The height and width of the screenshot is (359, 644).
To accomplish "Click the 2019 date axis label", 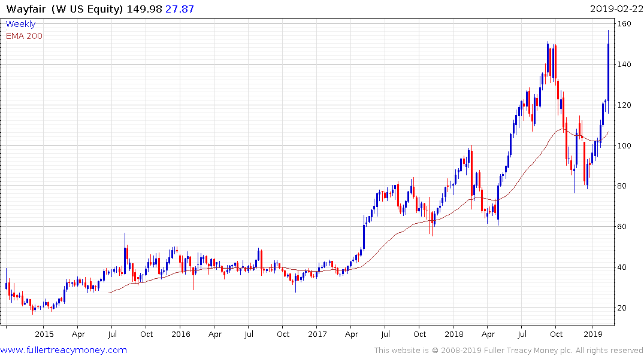I will (592, 334).
